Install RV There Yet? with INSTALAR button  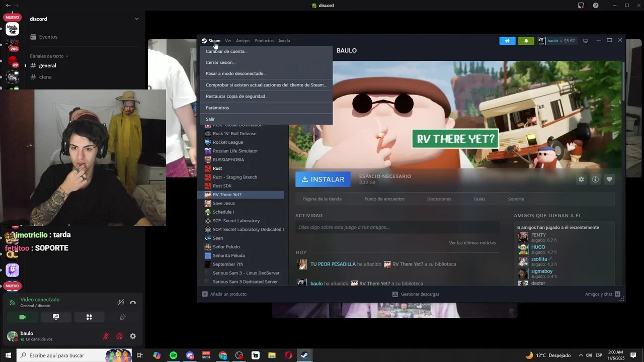[323, 179]
